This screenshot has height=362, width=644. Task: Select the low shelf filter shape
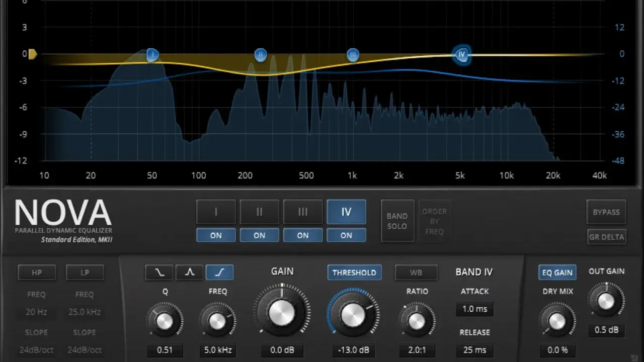pyautogui.click(x=159, y=273)
